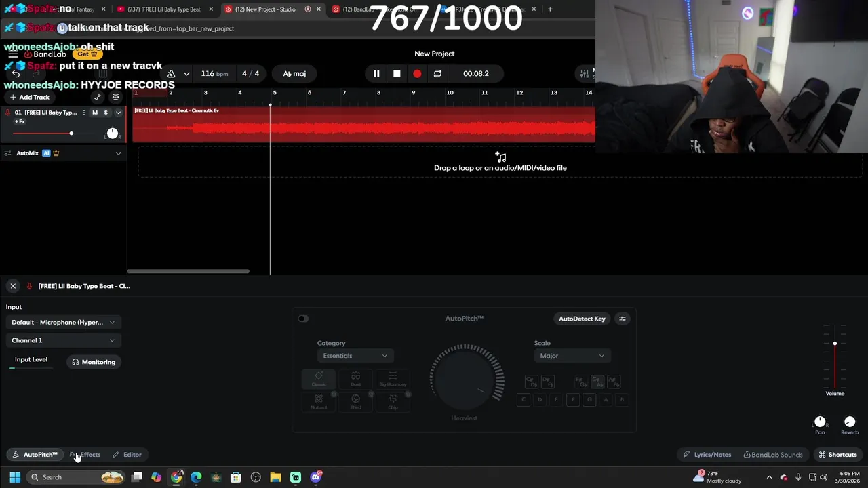The height and width of the screenshot is (488, 868).
Task: Open the A♭ maj key selector
Action: [294, 73]
